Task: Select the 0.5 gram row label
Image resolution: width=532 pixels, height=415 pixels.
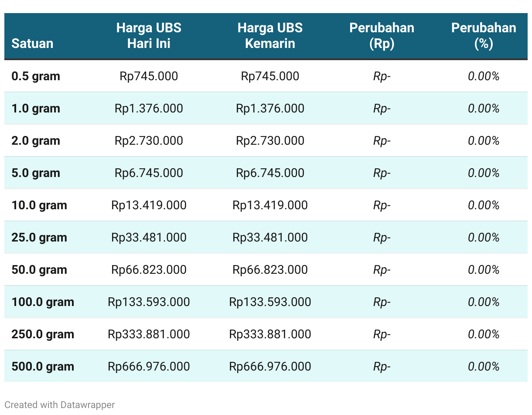Action: (x=36, y=76)
